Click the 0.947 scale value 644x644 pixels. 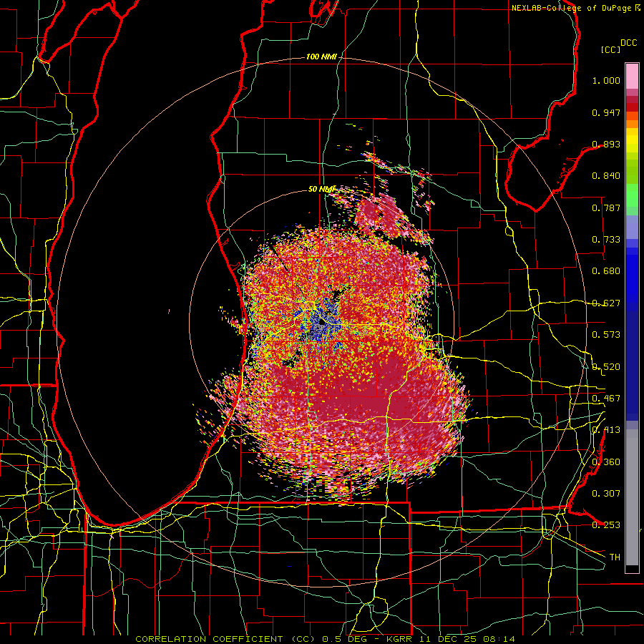click(606, 112)
